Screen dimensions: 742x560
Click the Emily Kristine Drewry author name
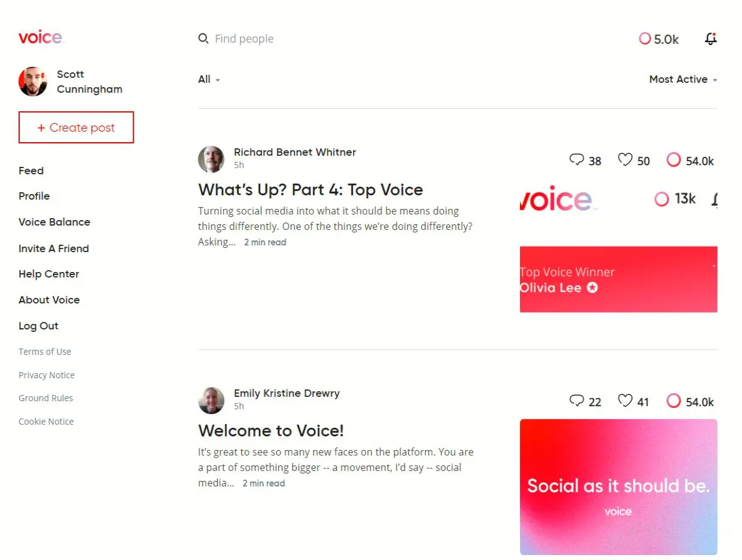tap(287, 393)
